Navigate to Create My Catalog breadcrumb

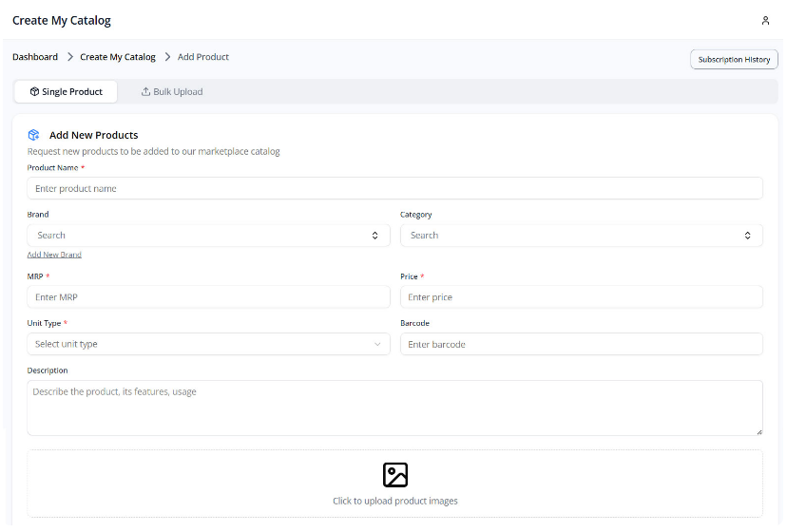coord(118,57)
